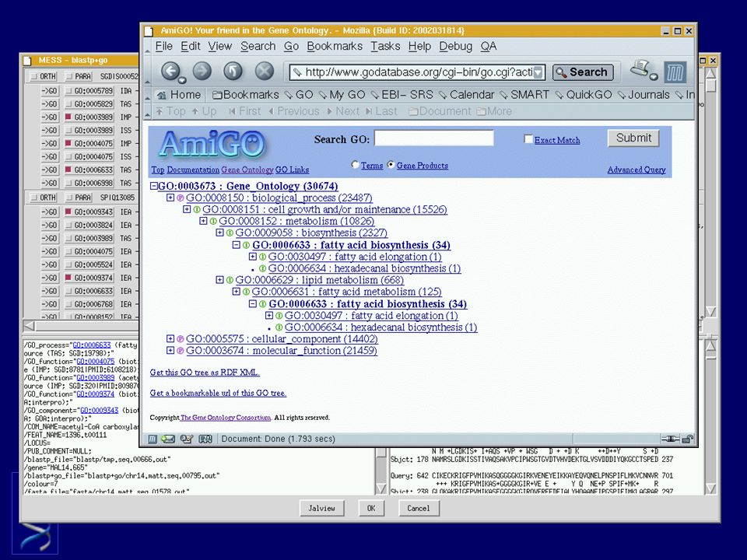Screen dimensions: 747x560
Task: Click the Stop loading button
Action: coord(265,72)
